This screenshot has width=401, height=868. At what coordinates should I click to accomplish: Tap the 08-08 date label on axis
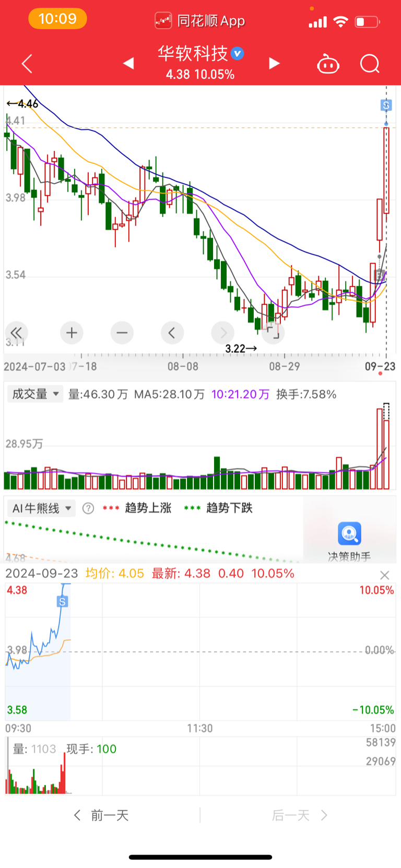(183, 366)
